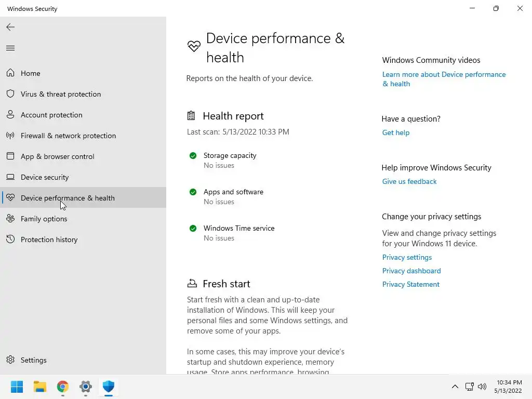The height and width of the screenshot is (399, 532).
Task: Open Family options page
Action: (83, 219)
